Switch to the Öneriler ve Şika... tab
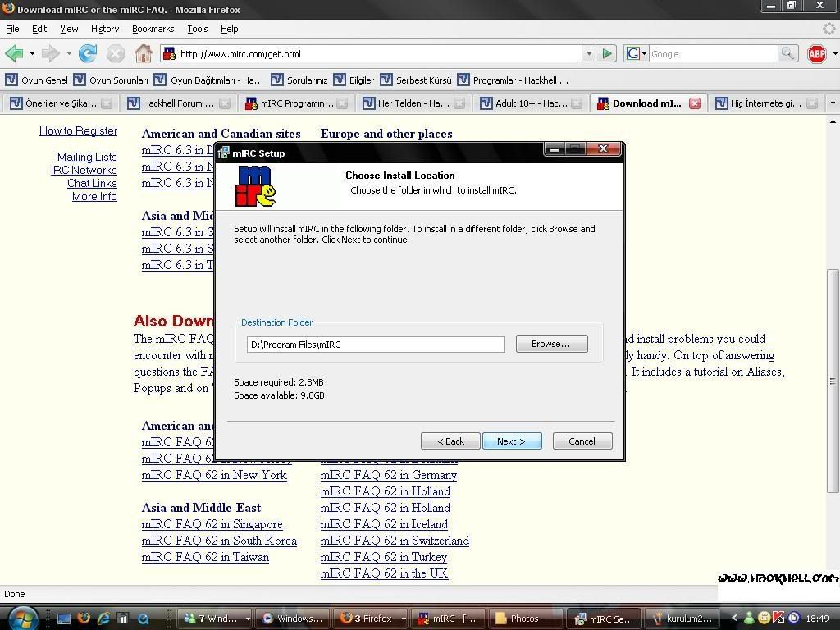The height and width of the screenshot is (630, 840). click(x=61, y=103)
